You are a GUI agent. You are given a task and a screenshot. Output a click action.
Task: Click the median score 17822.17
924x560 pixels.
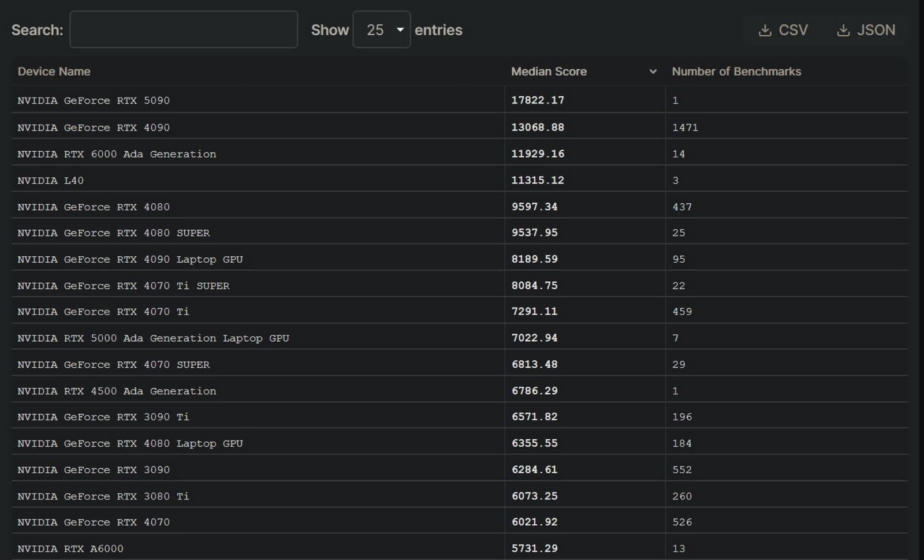[x=538, y=100]
